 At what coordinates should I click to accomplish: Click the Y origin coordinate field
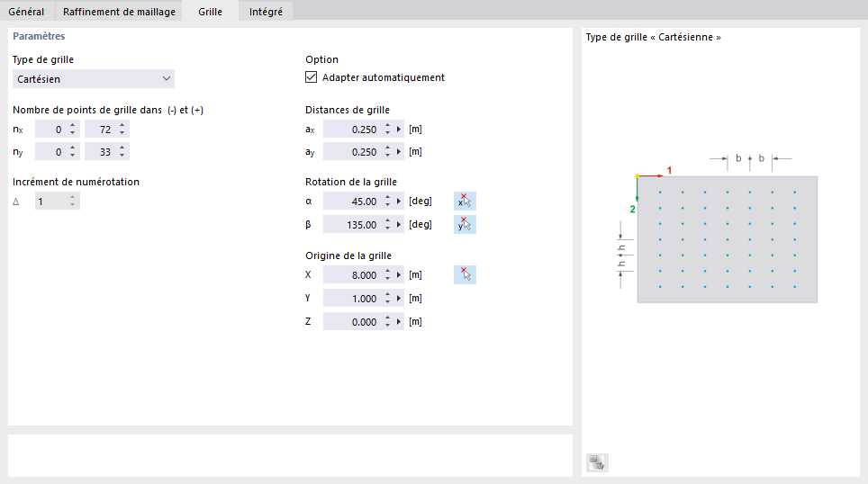351,299
